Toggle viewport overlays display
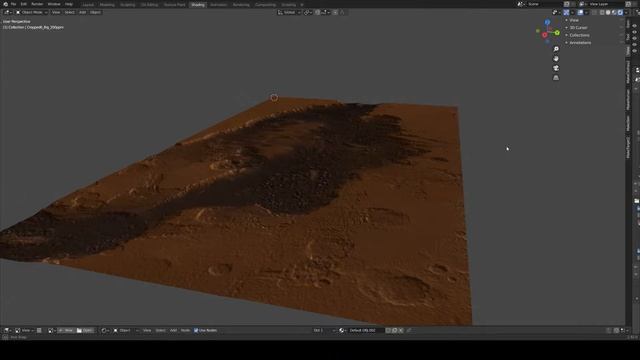The image size is (640, 360). 580,12
